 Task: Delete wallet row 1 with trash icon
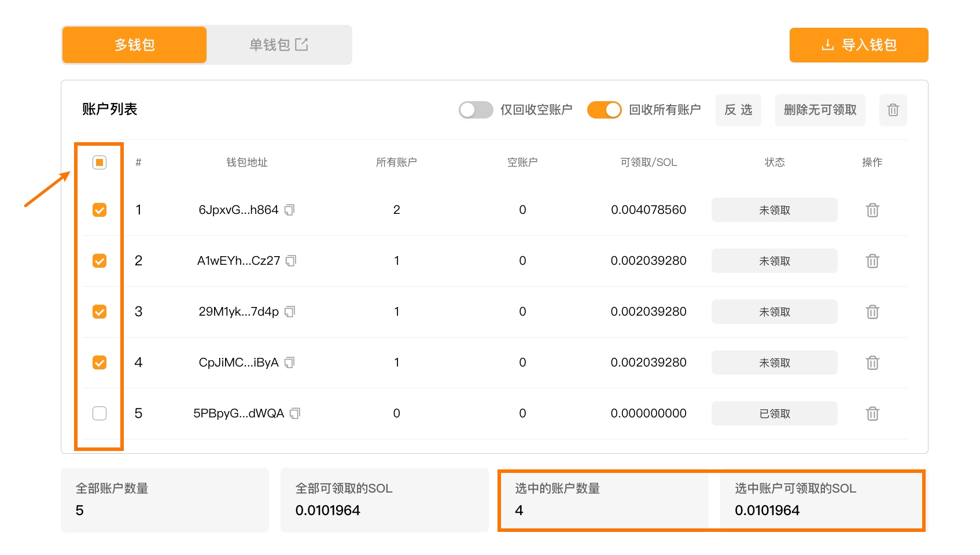click(x=872, y=210)
